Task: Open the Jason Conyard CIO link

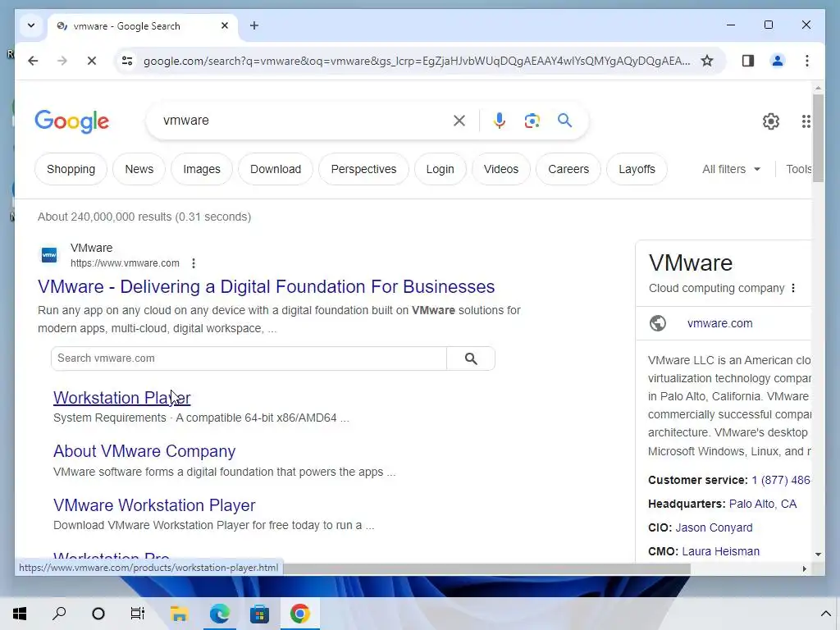Action: [x=714, y=527]
